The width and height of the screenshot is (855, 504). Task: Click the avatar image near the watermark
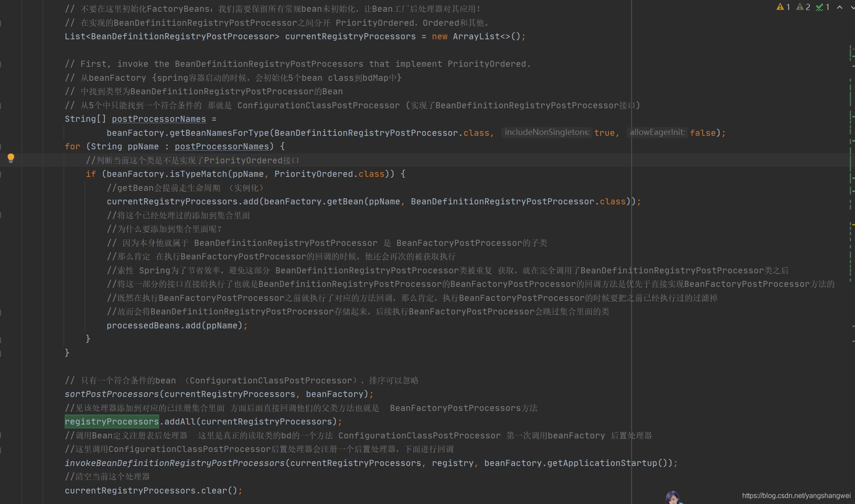point(672,498)
